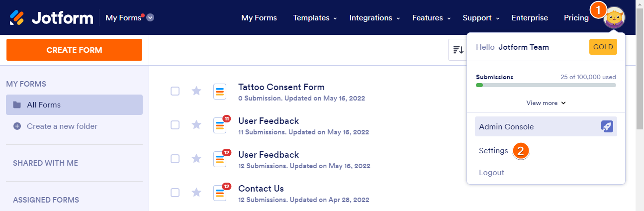Image resolution: width=644 pixels, height=211 pixels.
Task: Star the Tattoo Consent Form
Action: 196,91
